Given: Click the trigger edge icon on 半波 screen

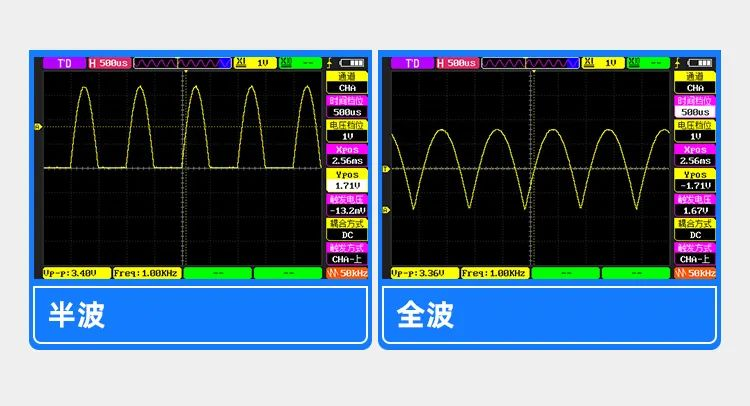Looking at the screenshot, I should tap(330, 63).
